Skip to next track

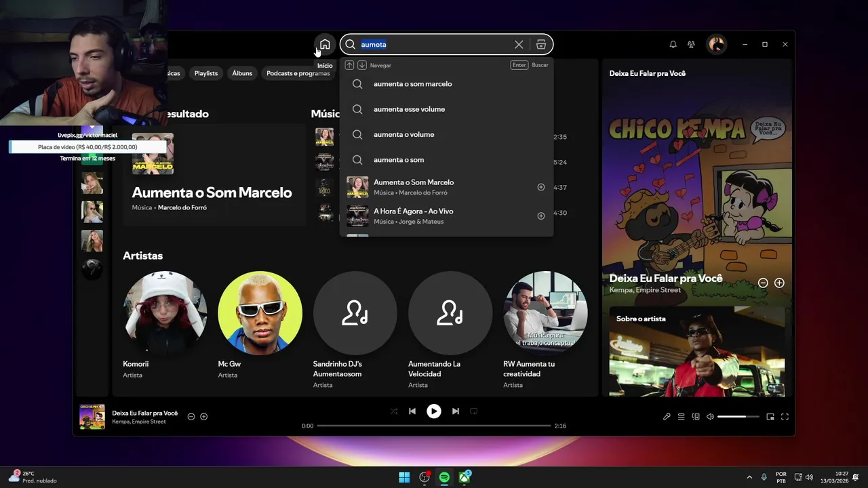pos(456,411)
